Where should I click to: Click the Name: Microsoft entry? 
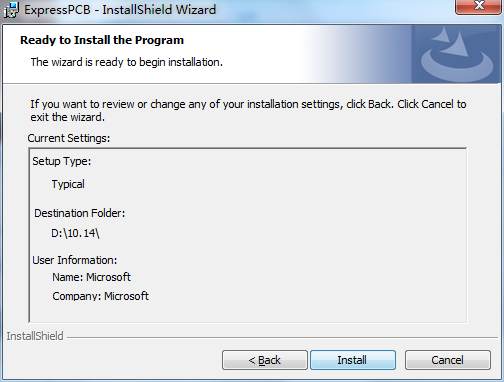91,277
